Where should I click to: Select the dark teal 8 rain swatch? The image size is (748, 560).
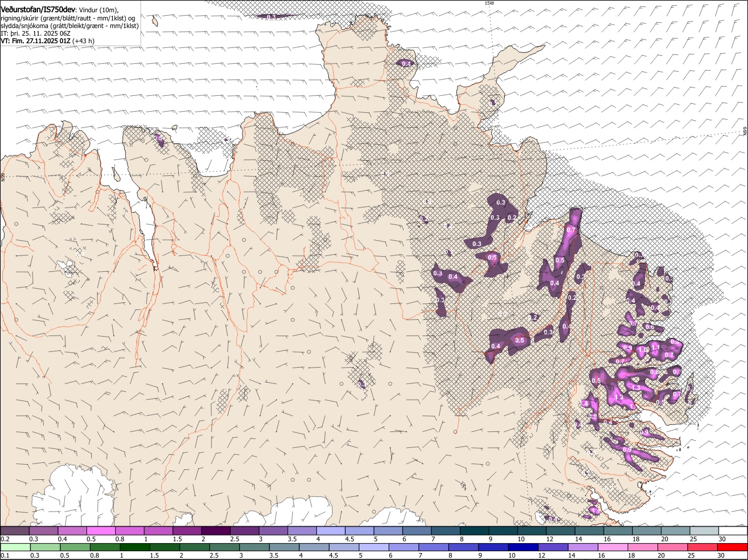474,530
